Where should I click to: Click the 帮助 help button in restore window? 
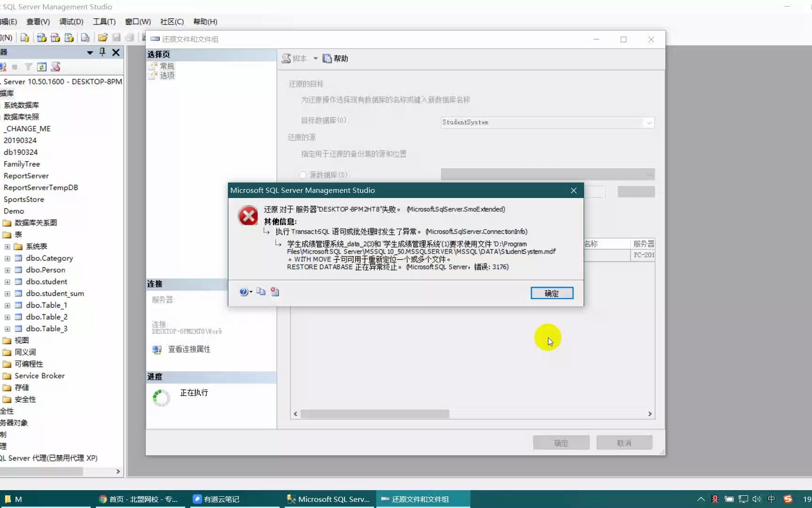(336, 58)
